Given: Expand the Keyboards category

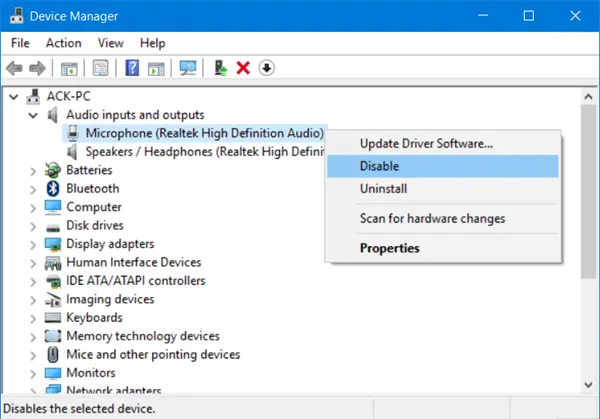Looking at the screenshot, I should [x=33, y=318].
